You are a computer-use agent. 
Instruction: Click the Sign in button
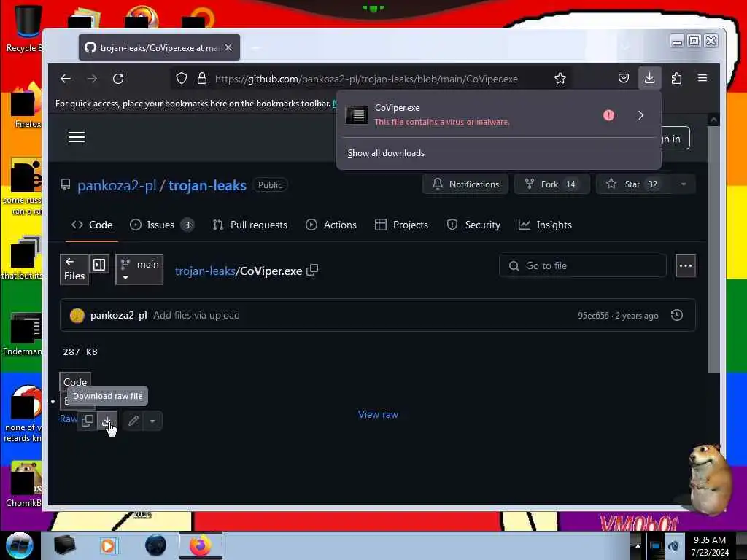click(x=675, y=139)
